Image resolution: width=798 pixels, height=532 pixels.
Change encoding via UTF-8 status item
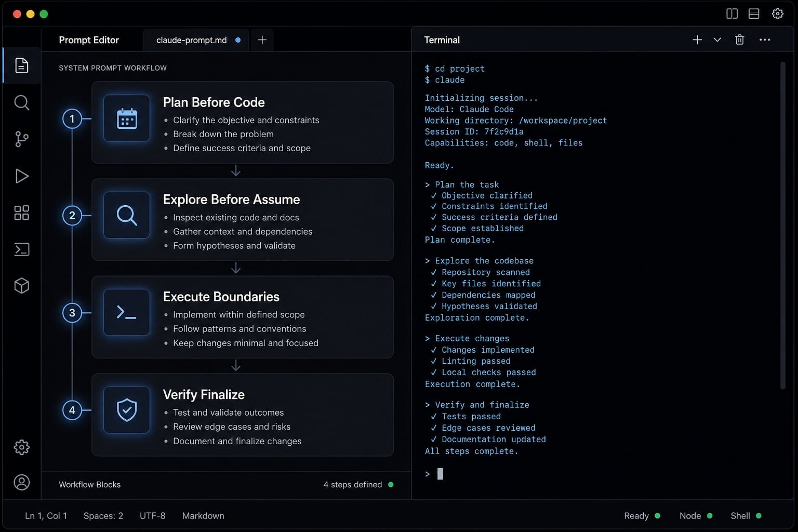[x=153, y=516]
